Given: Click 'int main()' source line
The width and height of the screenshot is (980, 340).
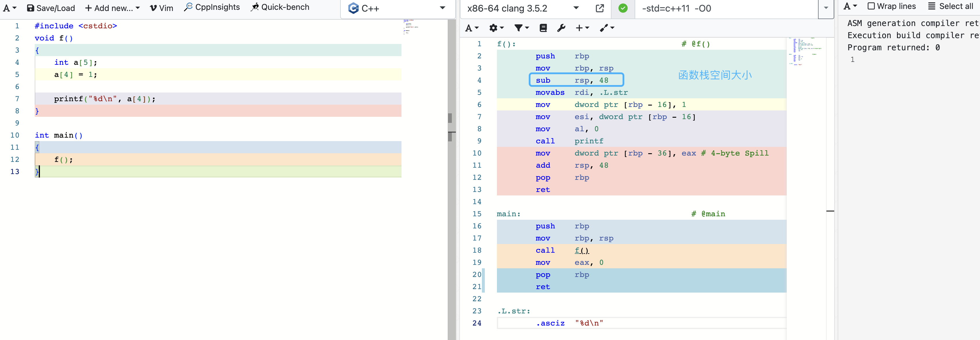Looking at the screenshot, I should 59,135.
